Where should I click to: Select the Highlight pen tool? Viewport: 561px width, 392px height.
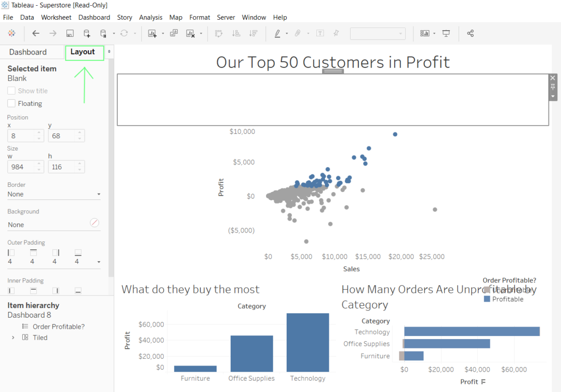pos(277,33)
